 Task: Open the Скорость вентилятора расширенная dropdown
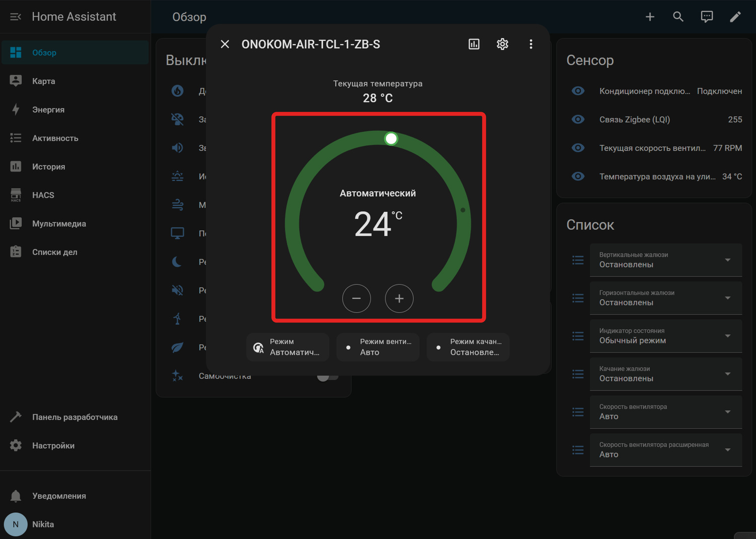(666, 450)
